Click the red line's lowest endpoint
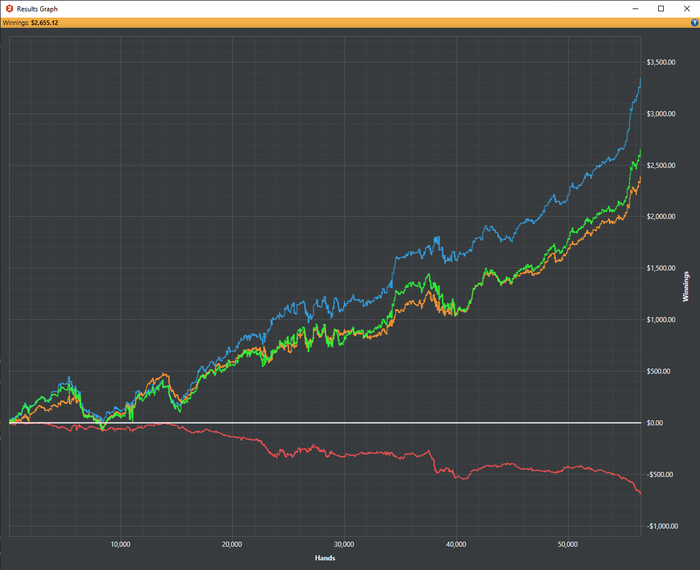Screen dimensions: 700x570 click(641, 493)
